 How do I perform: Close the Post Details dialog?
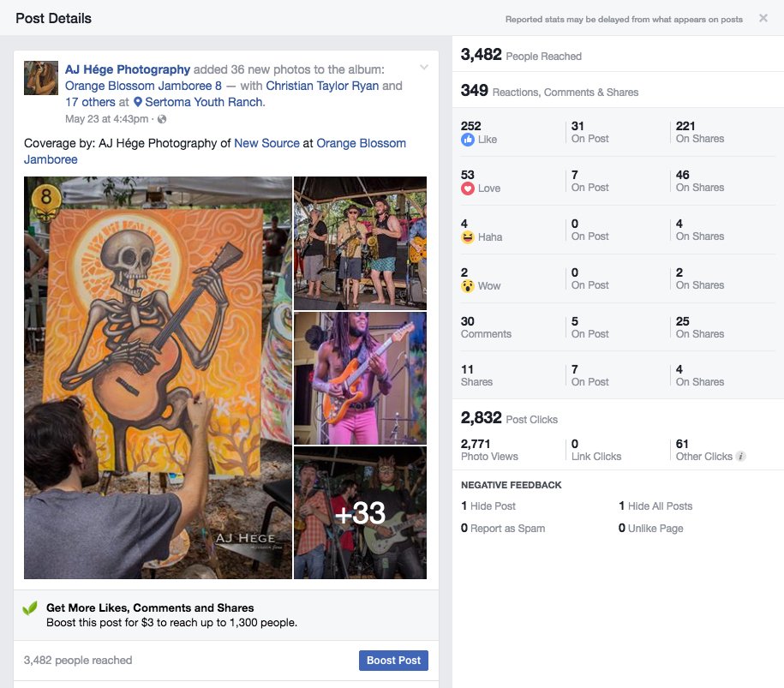tap(763, 19)
